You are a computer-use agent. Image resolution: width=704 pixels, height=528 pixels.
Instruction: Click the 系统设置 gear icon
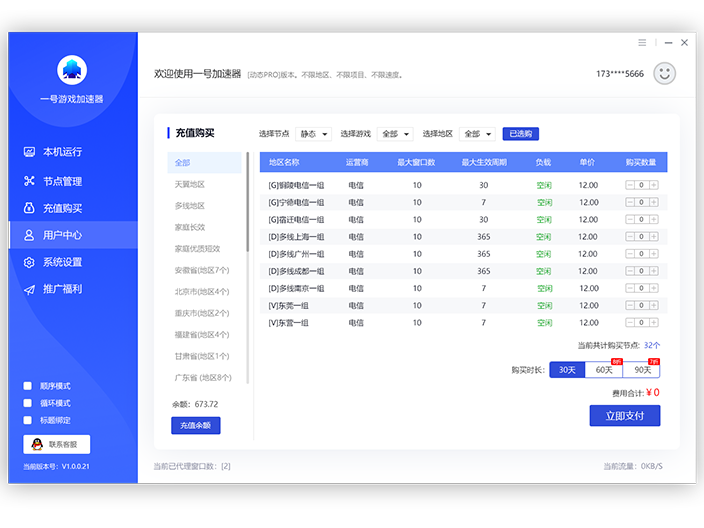[x=29, y=262]
